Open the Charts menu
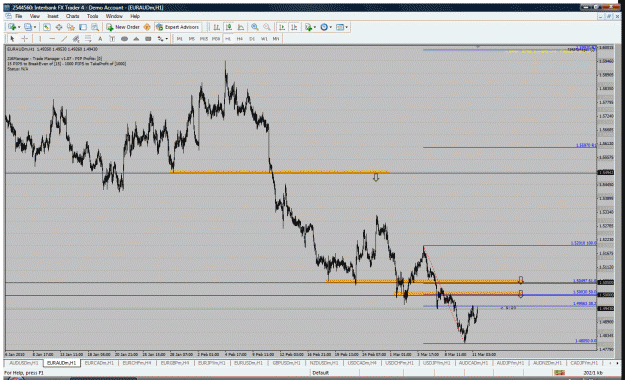625x380 pixels. [x=73, y=16]
